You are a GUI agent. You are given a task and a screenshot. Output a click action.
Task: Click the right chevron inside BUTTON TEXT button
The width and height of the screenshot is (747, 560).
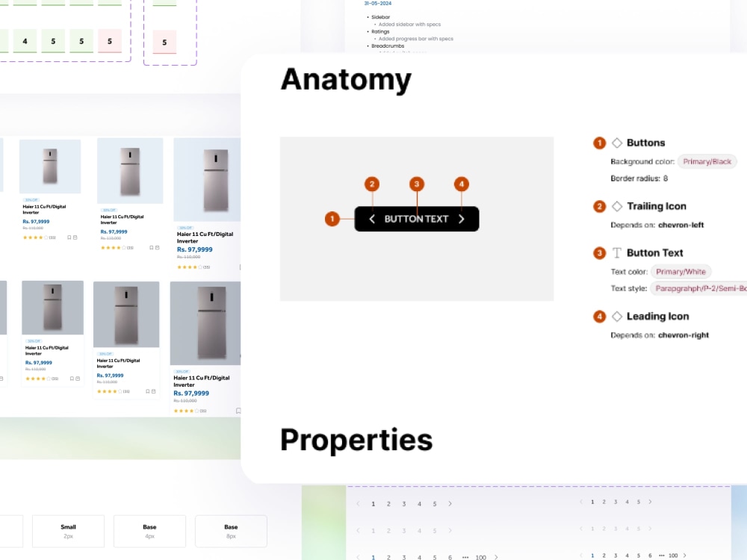pyautogui.click(x=461, y=219)
